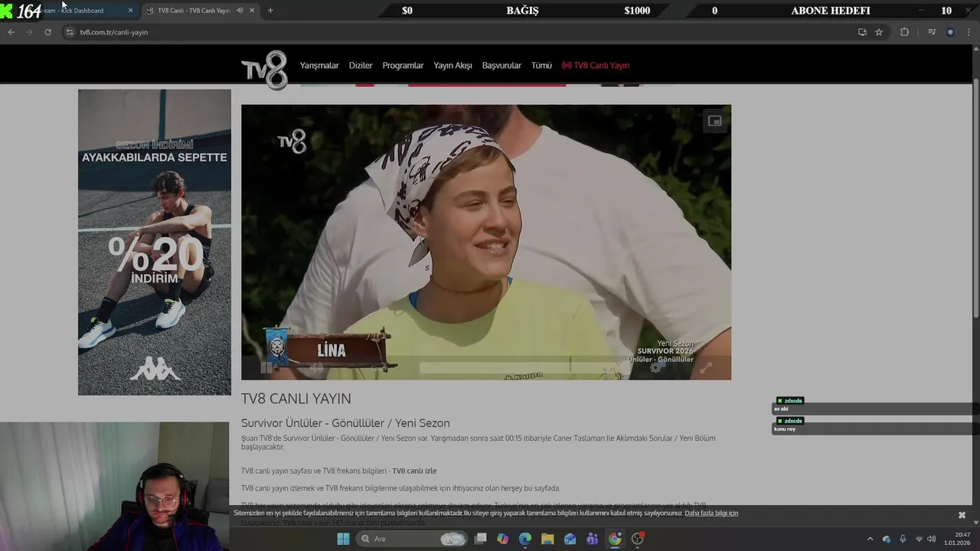Viewport: 980px width, 551px height.
Task: Open video player settings gear
Action: click(656, 367)
